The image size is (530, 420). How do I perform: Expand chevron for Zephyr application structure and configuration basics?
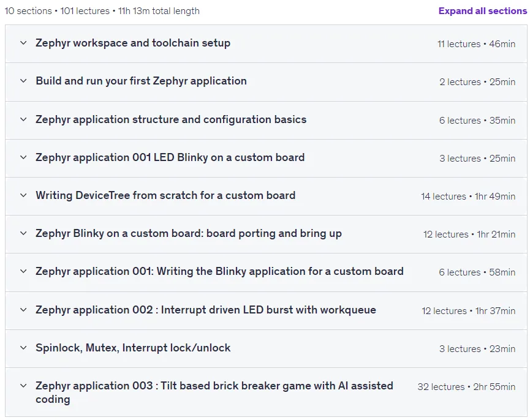pos(23,119)
